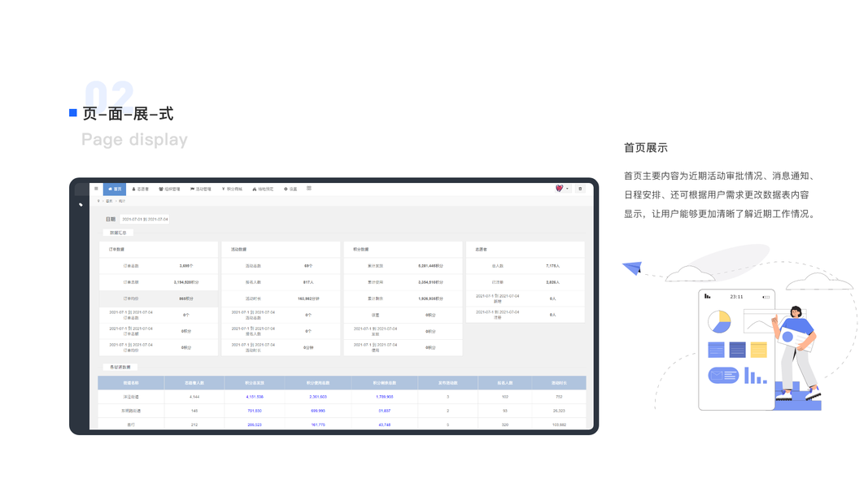868x488 pixels.
Task: Sort by 积分总发放 column header
Action: 255,383
